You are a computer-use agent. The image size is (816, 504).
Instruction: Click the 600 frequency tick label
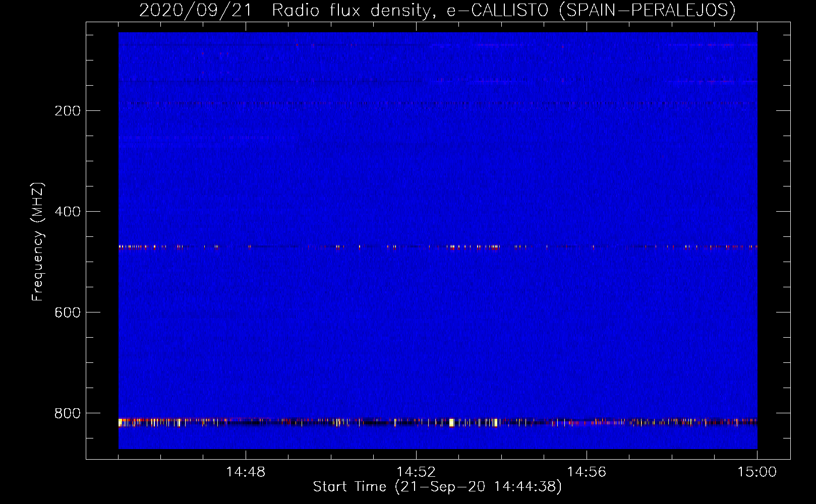(68, 312)
